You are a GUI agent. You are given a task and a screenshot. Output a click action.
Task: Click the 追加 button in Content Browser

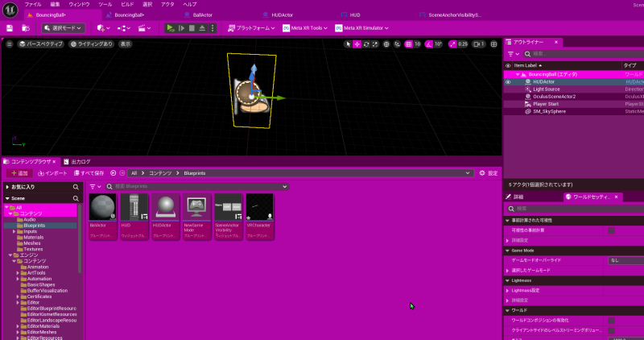[19, 173]
